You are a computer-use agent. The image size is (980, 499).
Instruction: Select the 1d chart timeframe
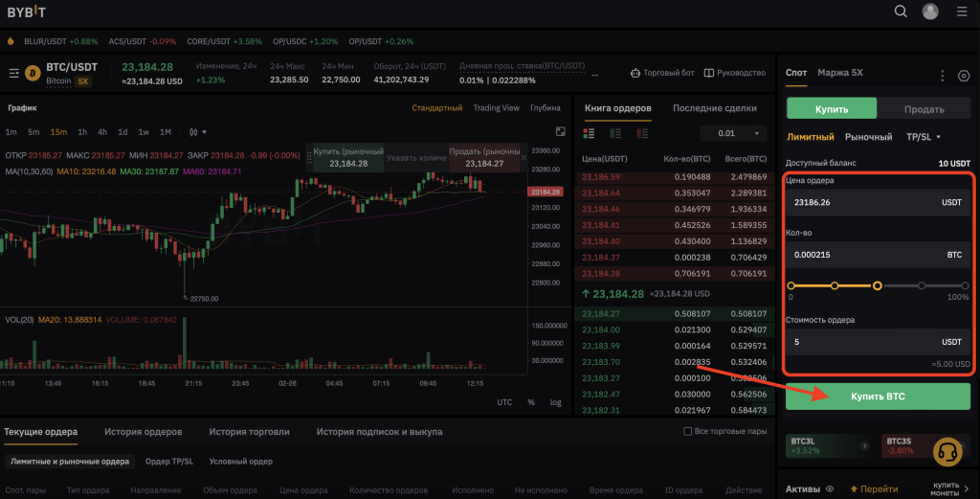122,132
